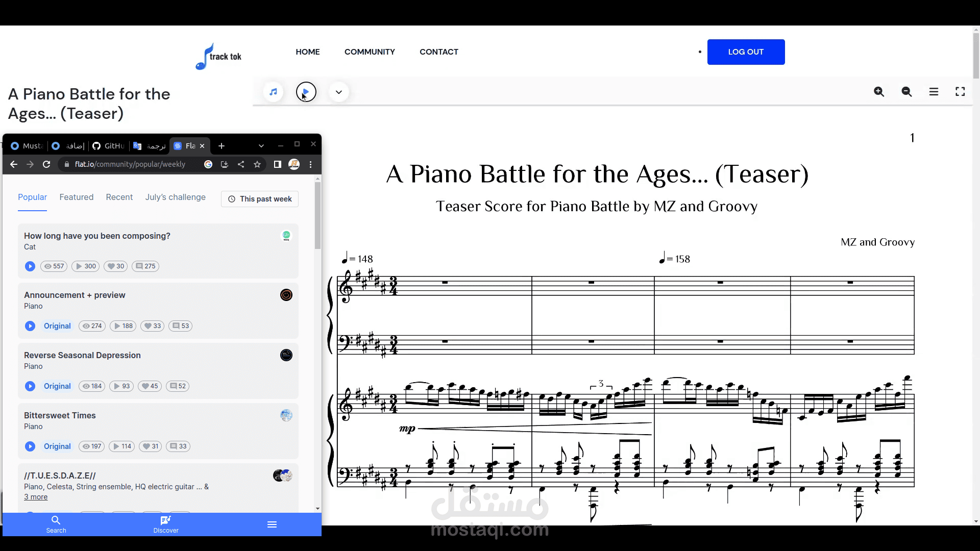Enter fullscreen score view
The width and height of the screenshot is (980, 551).
click(960, 91)
